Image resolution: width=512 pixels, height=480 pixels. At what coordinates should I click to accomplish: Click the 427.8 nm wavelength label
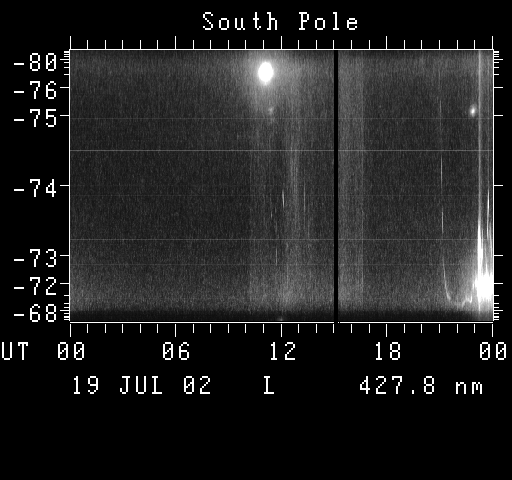click(421, 385)
